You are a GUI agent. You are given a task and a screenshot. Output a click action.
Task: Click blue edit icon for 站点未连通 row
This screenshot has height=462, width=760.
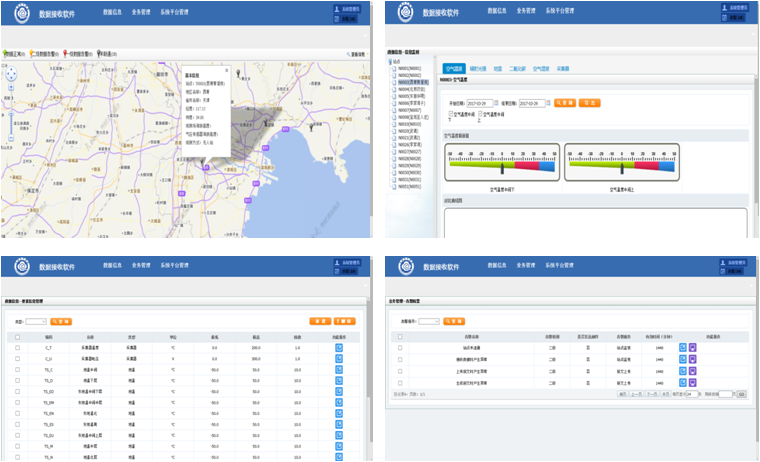[682, 348]
